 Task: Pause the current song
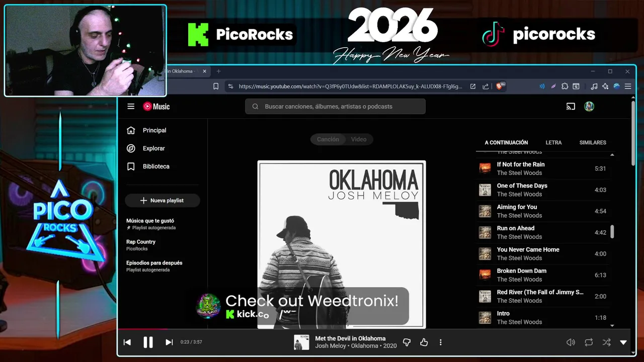tap(148, 342)
